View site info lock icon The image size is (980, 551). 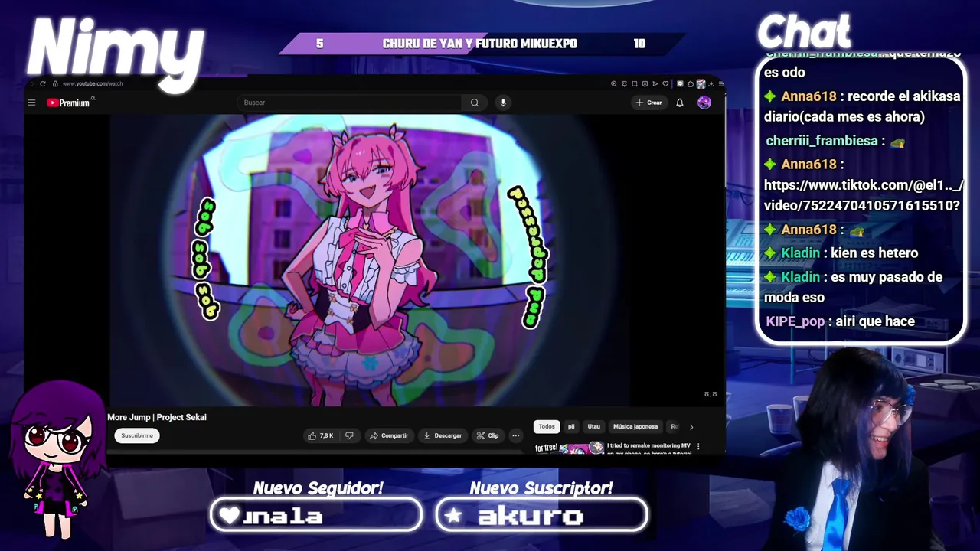pos(54,83)
